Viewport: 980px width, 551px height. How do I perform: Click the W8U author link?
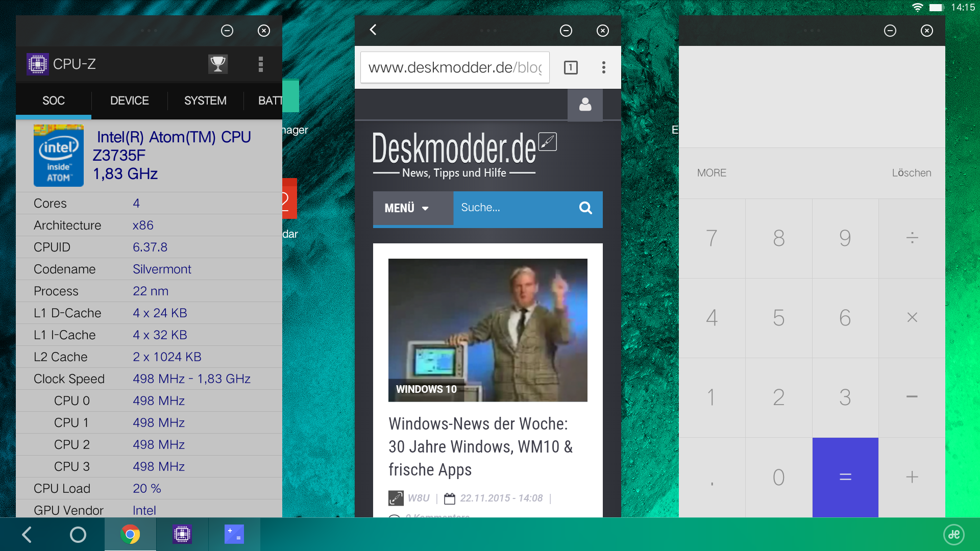tap(419, 498)
